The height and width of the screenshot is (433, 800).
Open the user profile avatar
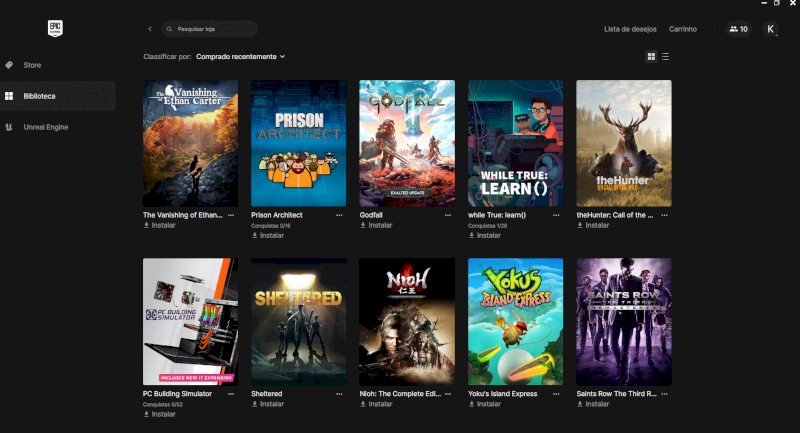771,29
